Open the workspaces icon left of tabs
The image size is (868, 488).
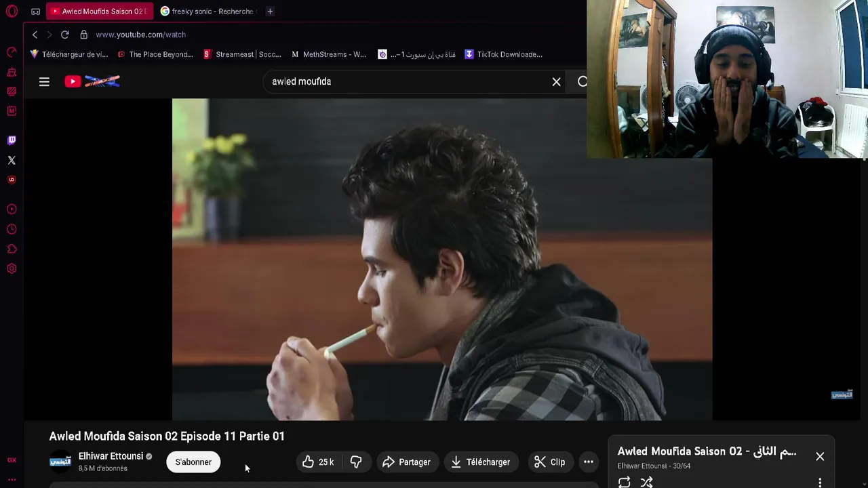pos(36,12)
